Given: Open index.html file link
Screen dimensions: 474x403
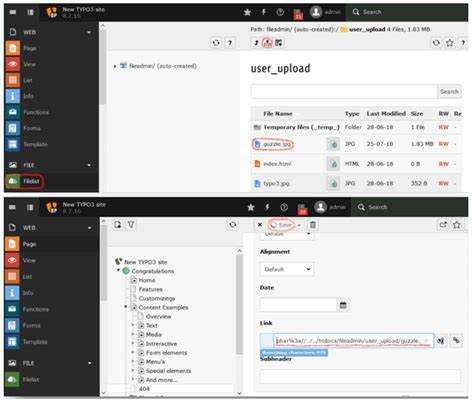Looking at the screenshot, I should pos(277,164).
